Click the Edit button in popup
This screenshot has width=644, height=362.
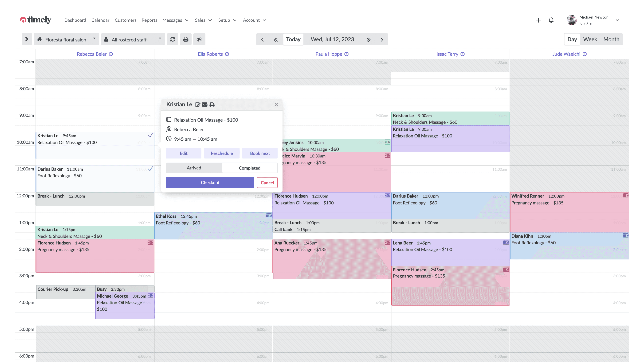tap(184, 153)
